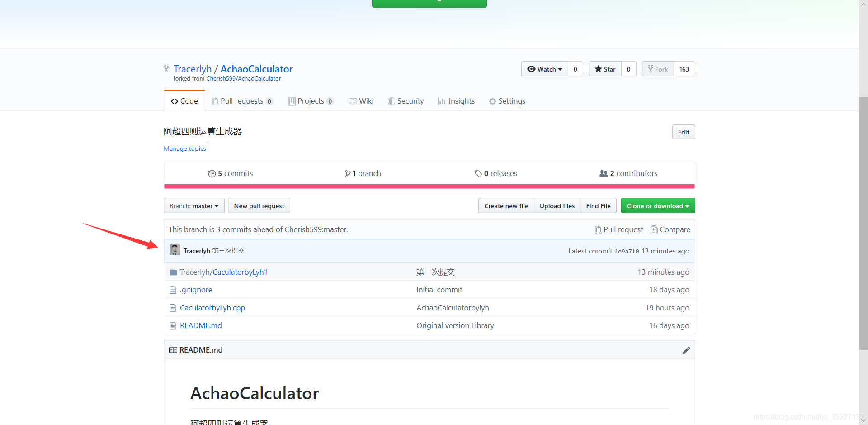Click the file icon next to CaculatorbyLyh.cpp
This screenshot has height=425, width=868.
point(173,308)
